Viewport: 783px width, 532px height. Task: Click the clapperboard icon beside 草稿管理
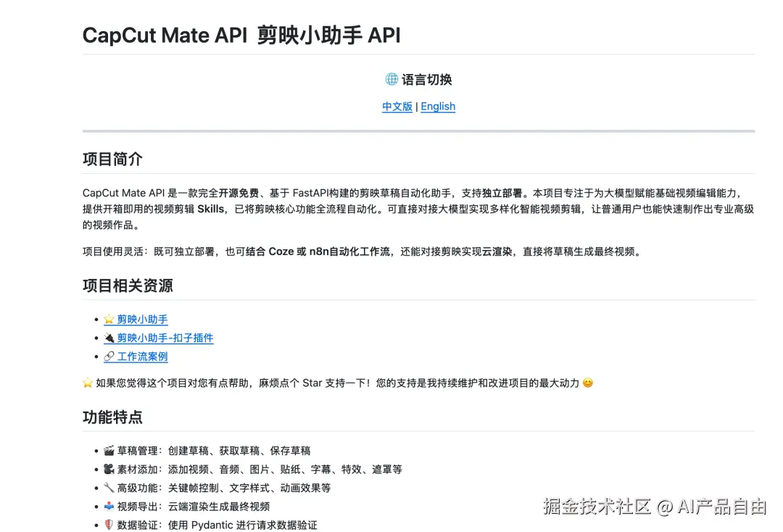click(109, 451)
